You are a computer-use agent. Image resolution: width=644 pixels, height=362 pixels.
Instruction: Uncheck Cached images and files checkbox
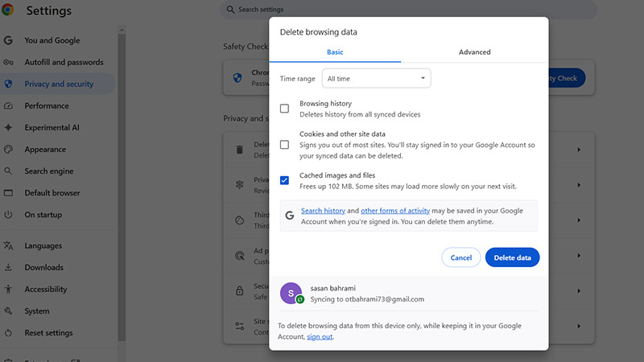(284, 180)
